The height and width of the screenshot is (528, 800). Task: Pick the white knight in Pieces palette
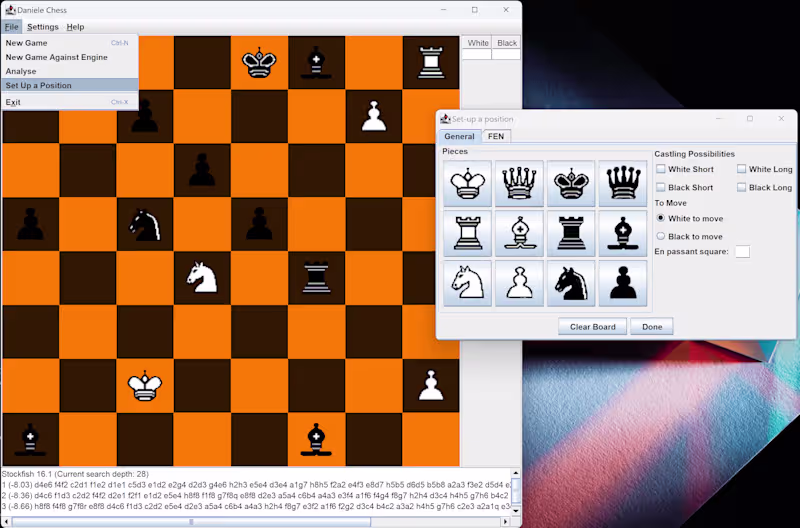(x=467, y=283)
